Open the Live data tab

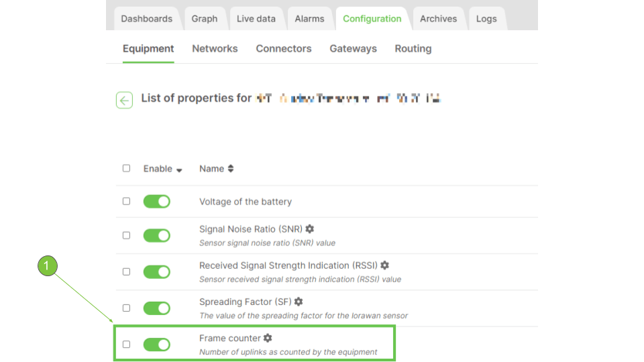click(256, 19)
